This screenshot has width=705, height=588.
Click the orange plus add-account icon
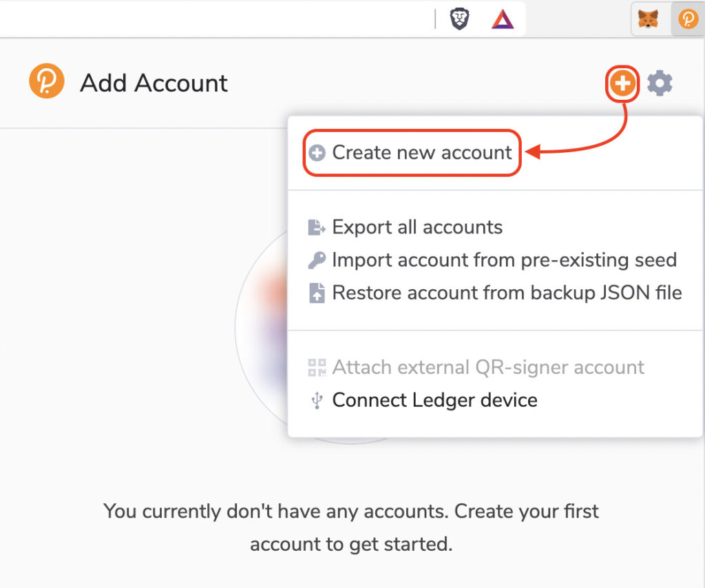click(x=622, y=83)
